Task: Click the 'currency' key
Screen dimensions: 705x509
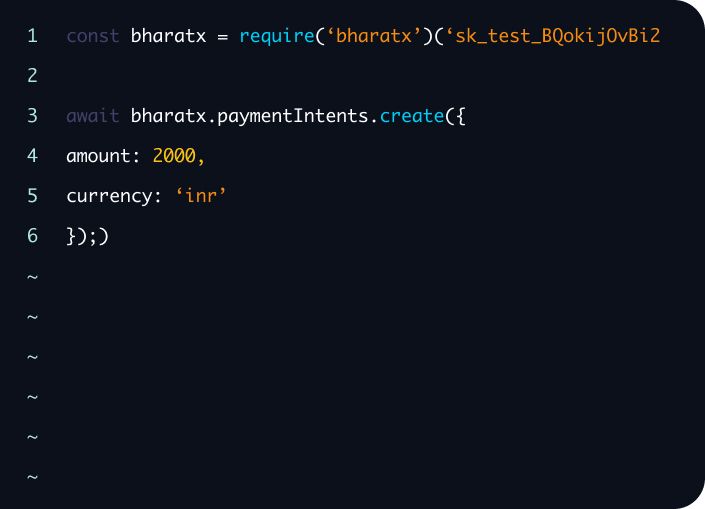Action: click(110, 196)
